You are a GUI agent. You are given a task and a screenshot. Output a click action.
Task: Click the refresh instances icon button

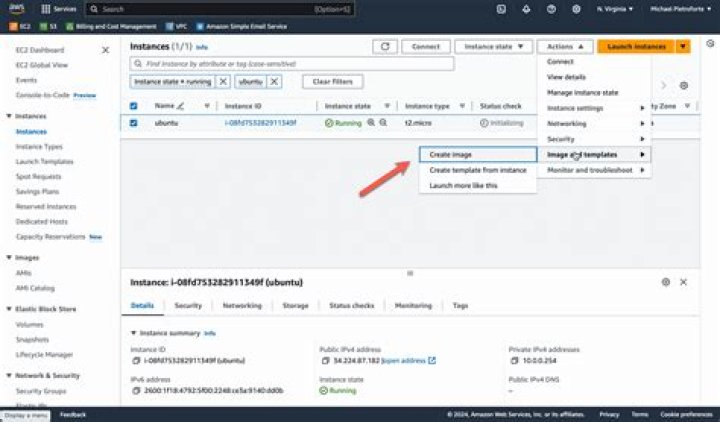pos(385,47)
